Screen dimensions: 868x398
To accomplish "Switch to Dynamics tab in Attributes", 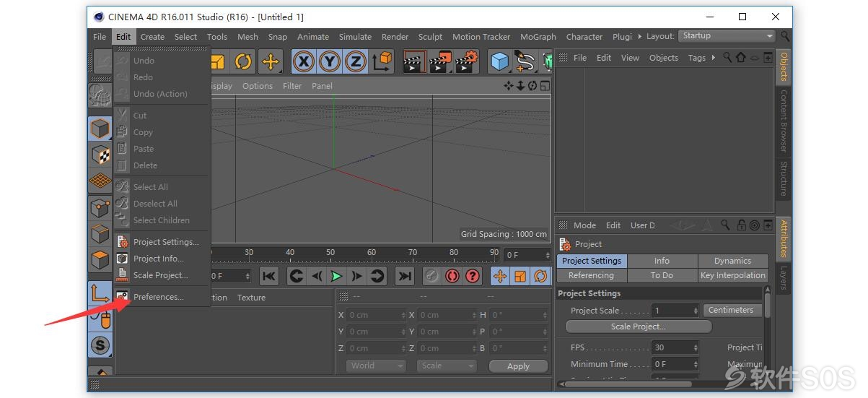I will 732,261.
